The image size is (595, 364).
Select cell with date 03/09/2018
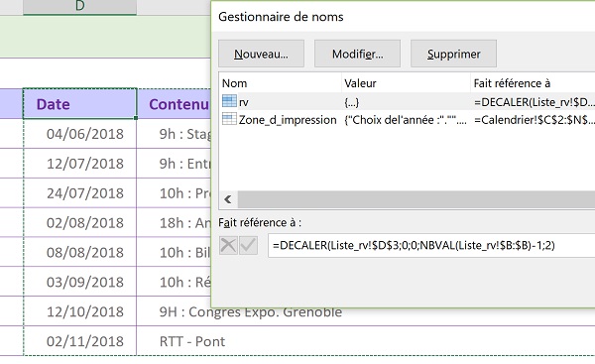(x=79, y=282)
